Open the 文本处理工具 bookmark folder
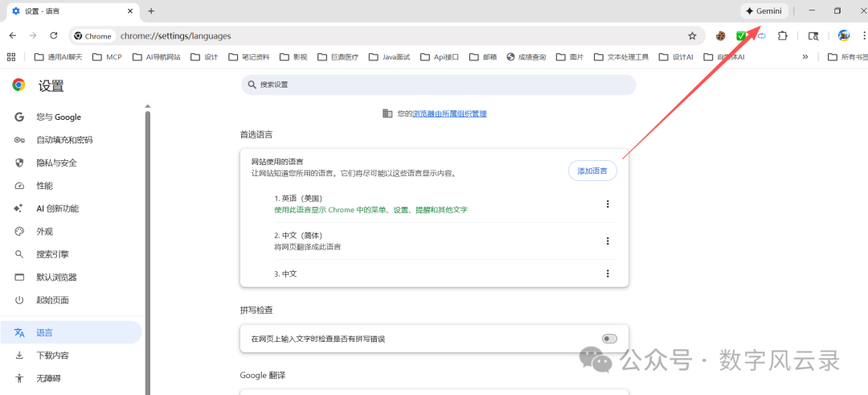Image resolution: width=868 pixels, height=395 pixels. click(x=621, y=56)
